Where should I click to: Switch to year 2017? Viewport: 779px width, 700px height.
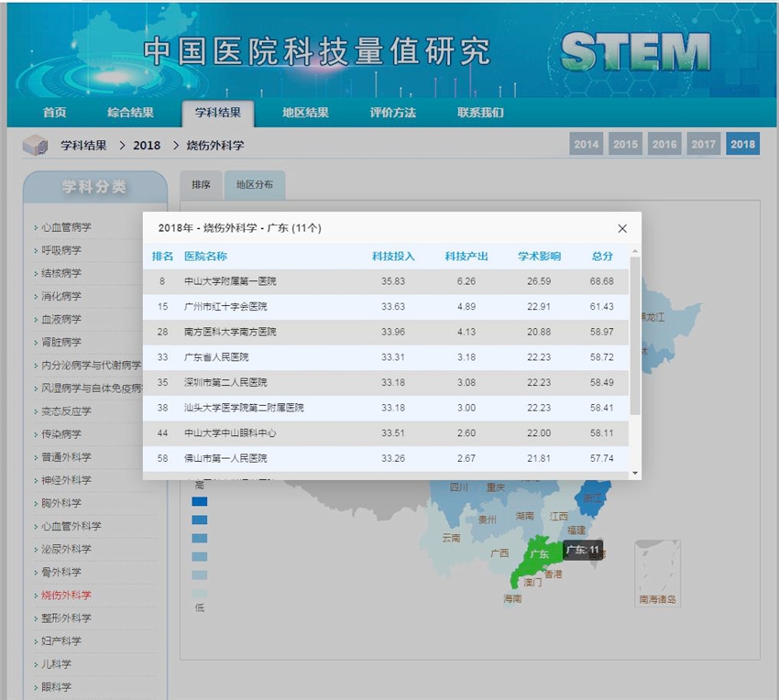tap(704, 144)
